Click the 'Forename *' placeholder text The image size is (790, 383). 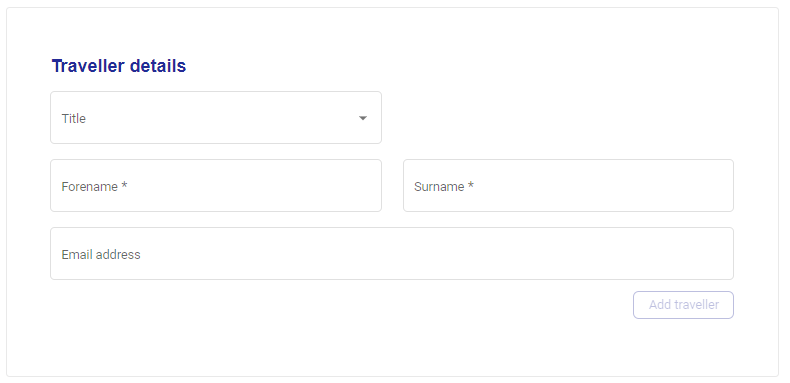click(94, 186)
